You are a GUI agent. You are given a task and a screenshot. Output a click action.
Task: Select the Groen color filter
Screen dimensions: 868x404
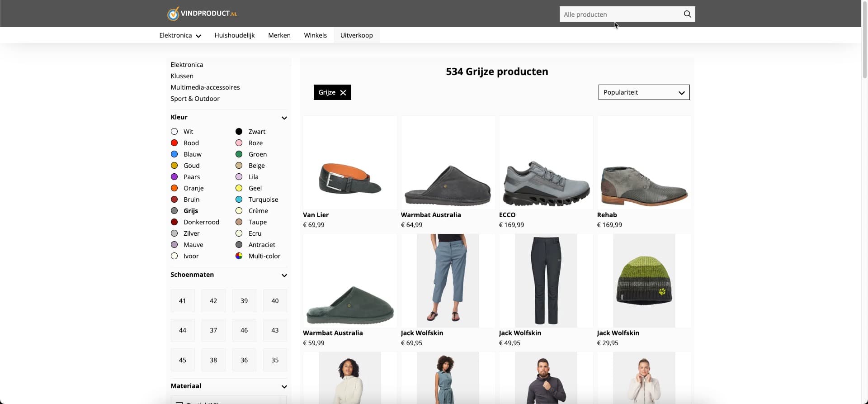[x=251, y=154]
